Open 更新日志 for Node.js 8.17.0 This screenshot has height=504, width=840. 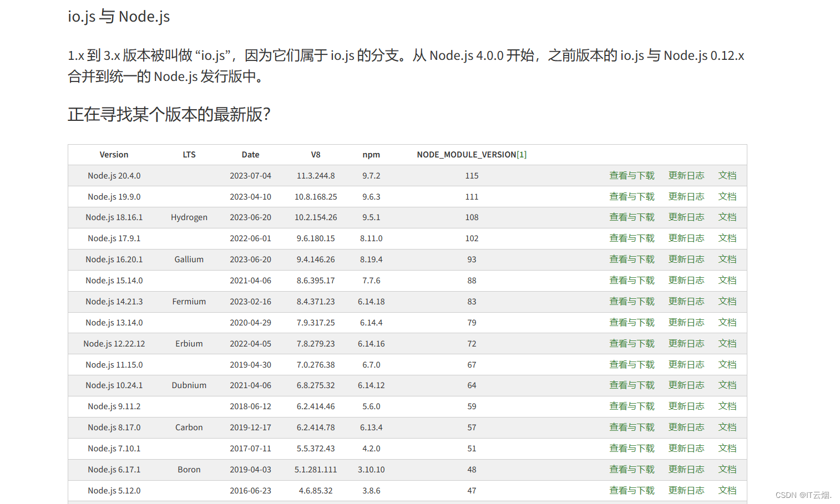686,427
